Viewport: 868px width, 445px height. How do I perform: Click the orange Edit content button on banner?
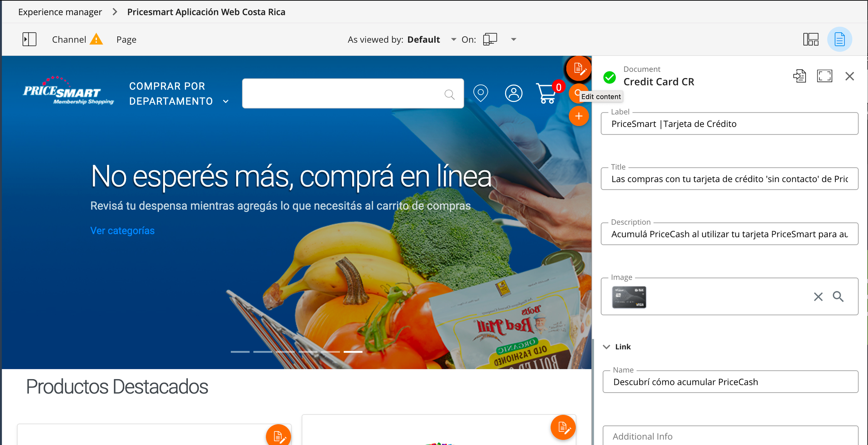578,68
